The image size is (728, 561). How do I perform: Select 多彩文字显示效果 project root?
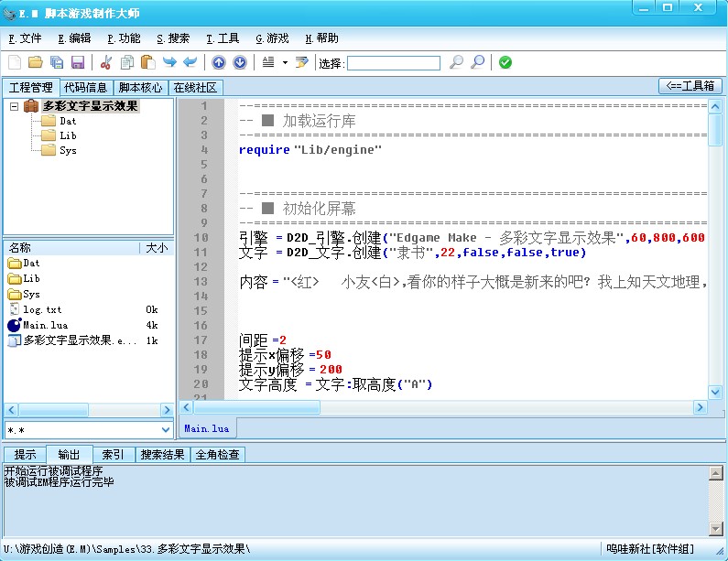pyautogui.click(x=90, y=106)
